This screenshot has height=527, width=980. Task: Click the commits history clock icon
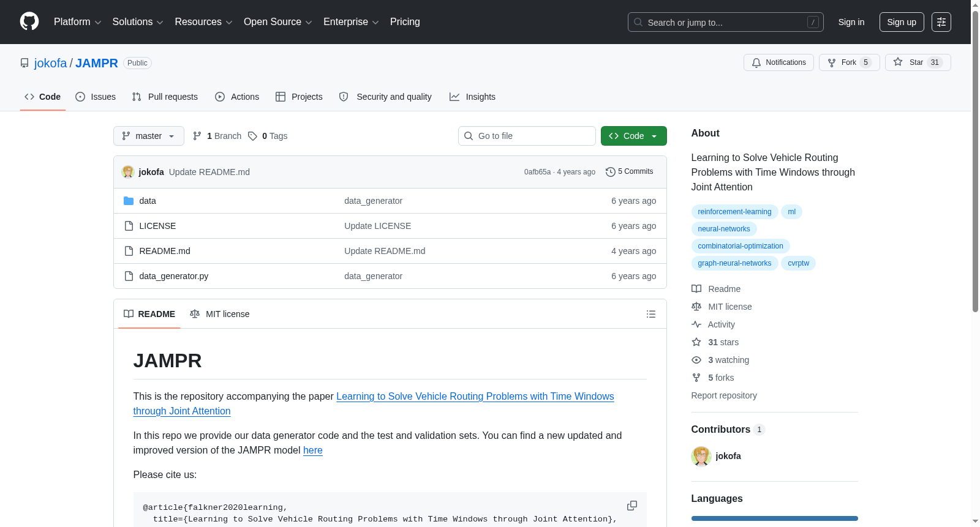point(611,172)
